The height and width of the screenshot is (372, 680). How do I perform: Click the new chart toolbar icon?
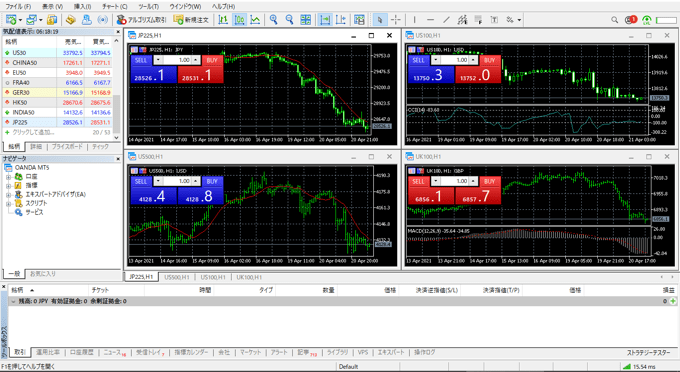11,20
